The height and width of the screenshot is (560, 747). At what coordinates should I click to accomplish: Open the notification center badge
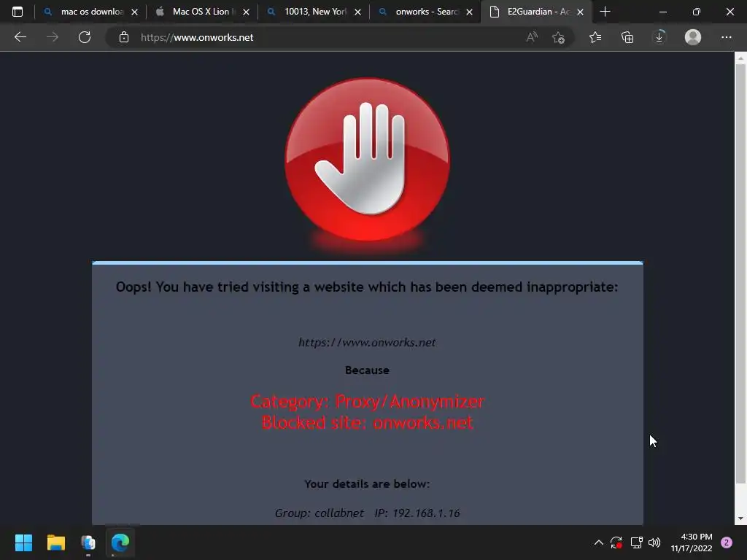[727, 542]
